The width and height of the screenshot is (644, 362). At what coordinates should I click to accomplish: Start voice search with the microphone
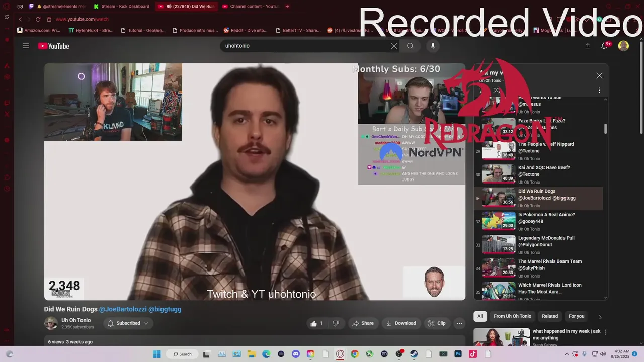pos(433,46)
